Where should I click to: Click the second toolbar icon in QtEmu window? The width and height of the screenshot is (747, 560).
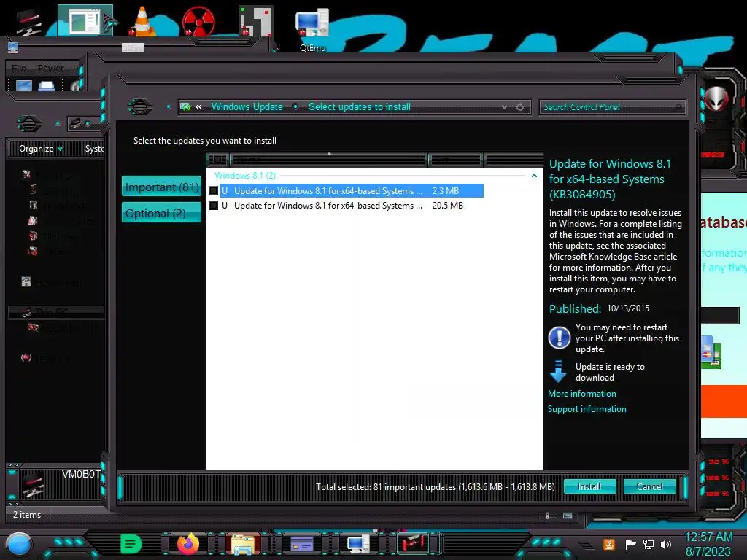(46, 86)
